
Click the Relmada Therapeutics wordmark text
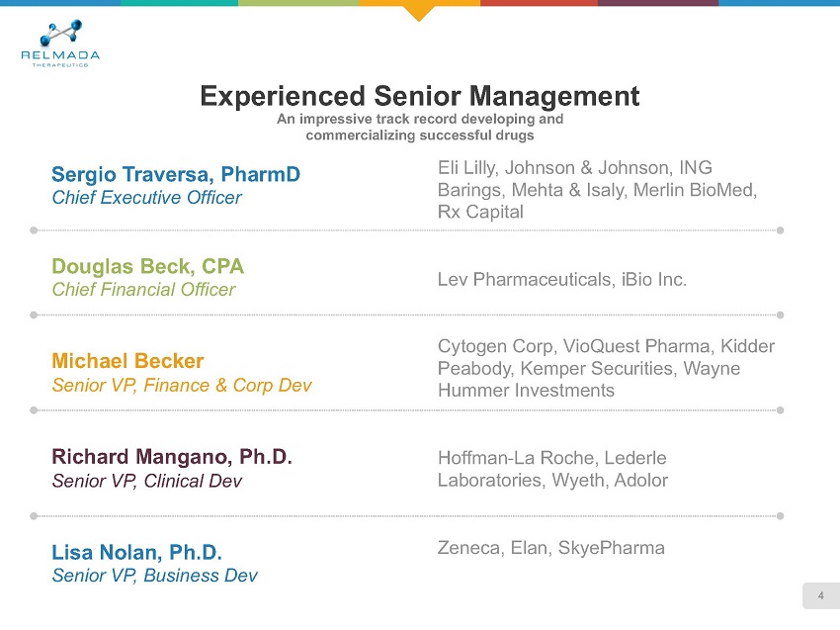tap(60, 56)
